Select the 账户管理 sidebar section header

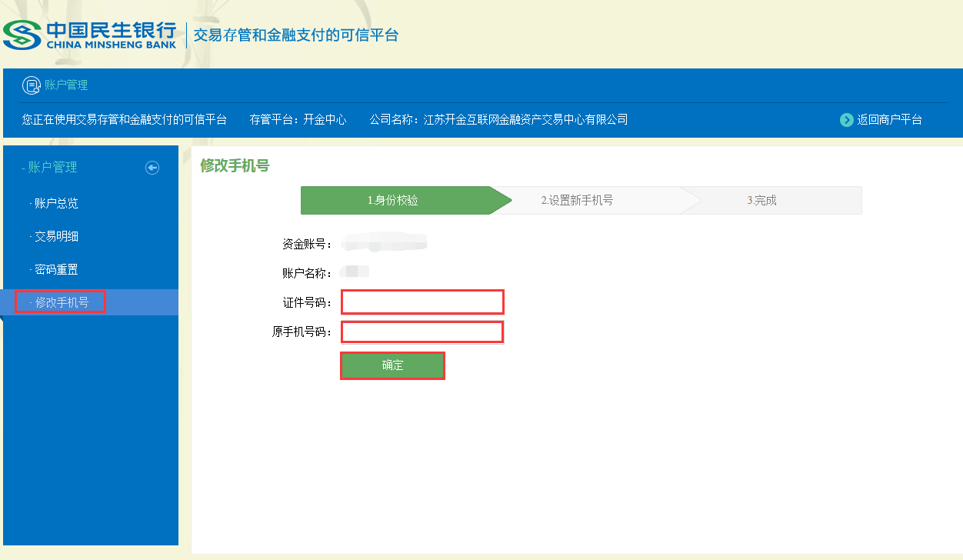(52, 168)
